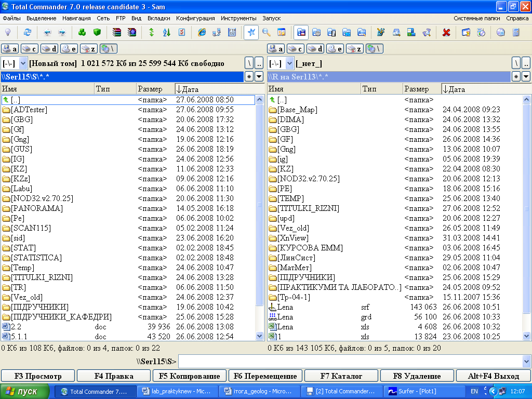Click left panel scrollbar down arrow

(260, 336)
